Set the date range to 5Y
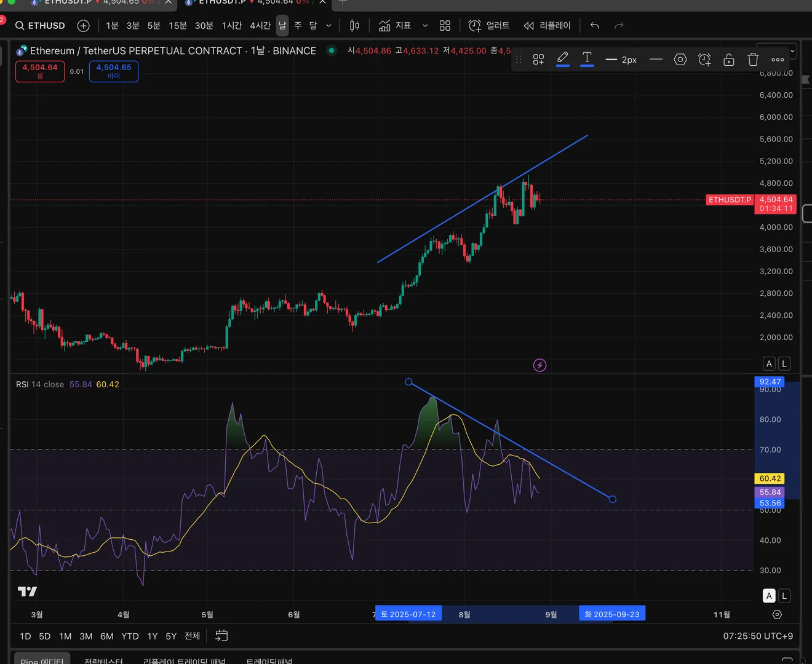Viewport: 812px width, 664px height. (x=171, y=636)
